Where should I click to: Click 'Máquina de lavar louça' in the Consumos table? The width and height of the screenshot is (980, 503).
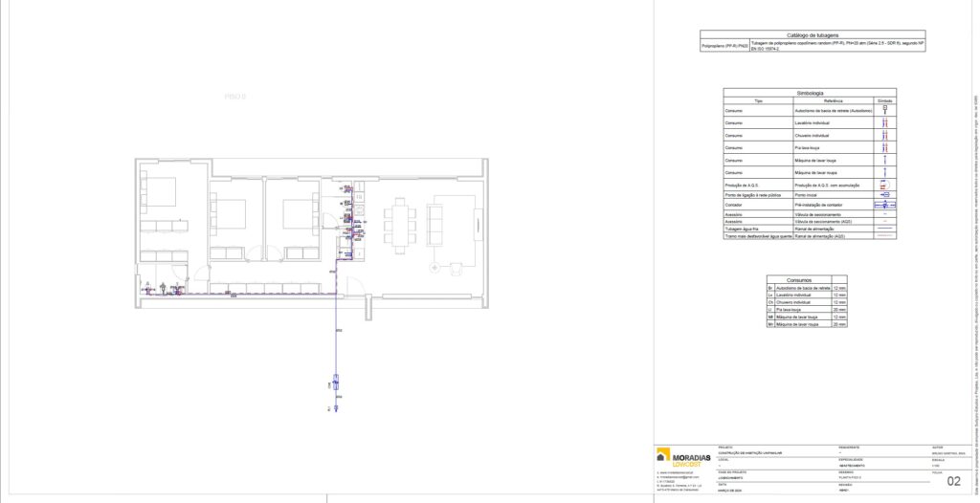tap(796, 317)
